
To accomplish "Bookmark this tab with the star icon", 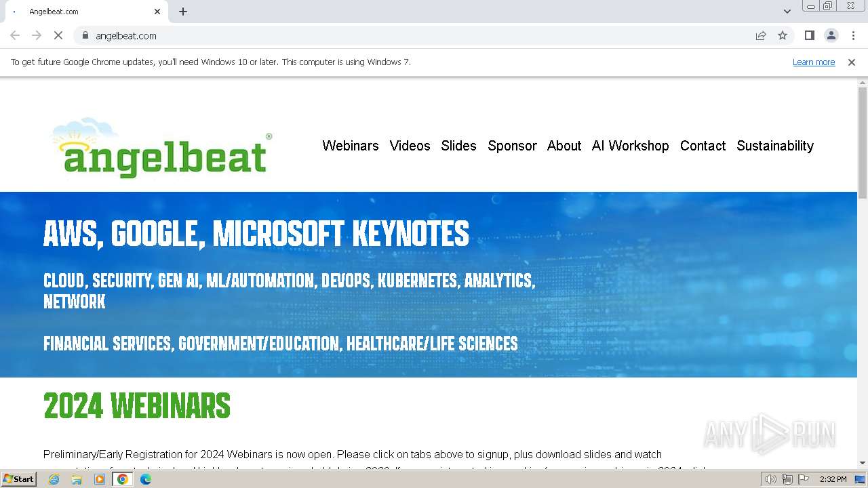I will click(x=783, y=35).
